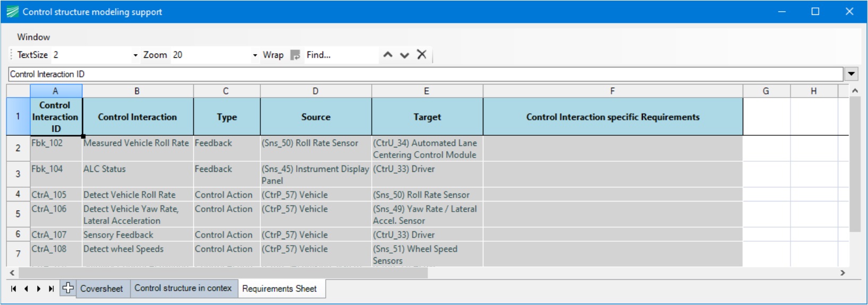Select row 1 header
Screen dimensions: 868x305
pos(18,116)
